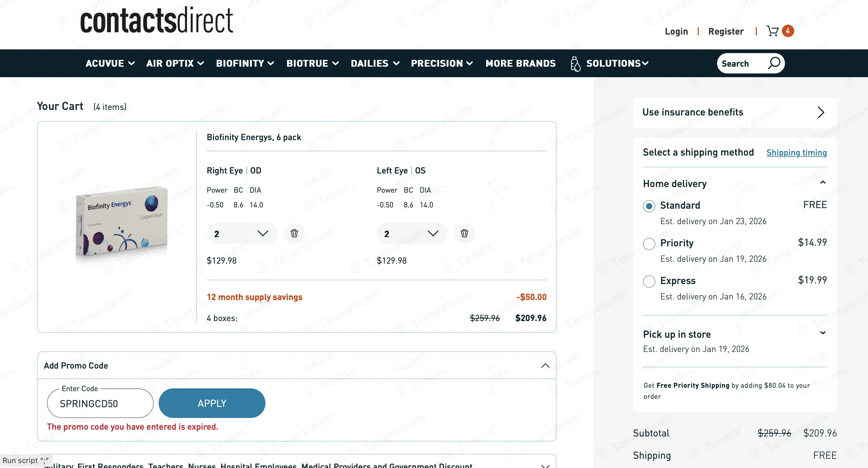868x468 pixels.
Task: Click the Solutions bottle icon
Action: click(575, 64)
